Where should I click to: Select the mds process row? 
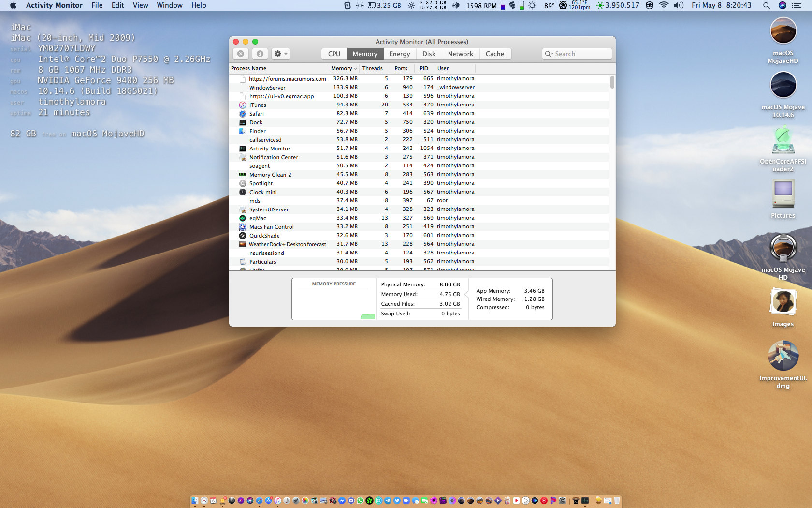(419, 201)
